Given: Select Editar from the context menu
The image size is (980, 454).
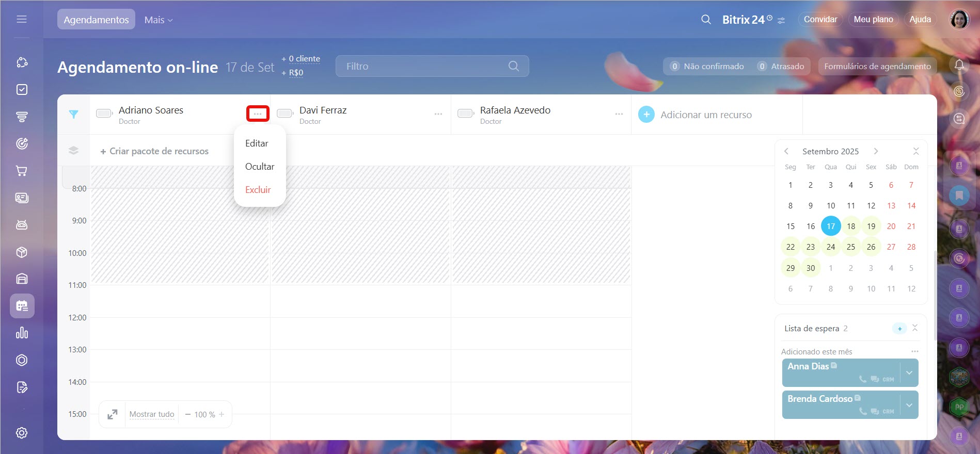Looking at the screenshot, I should [257, 143].
